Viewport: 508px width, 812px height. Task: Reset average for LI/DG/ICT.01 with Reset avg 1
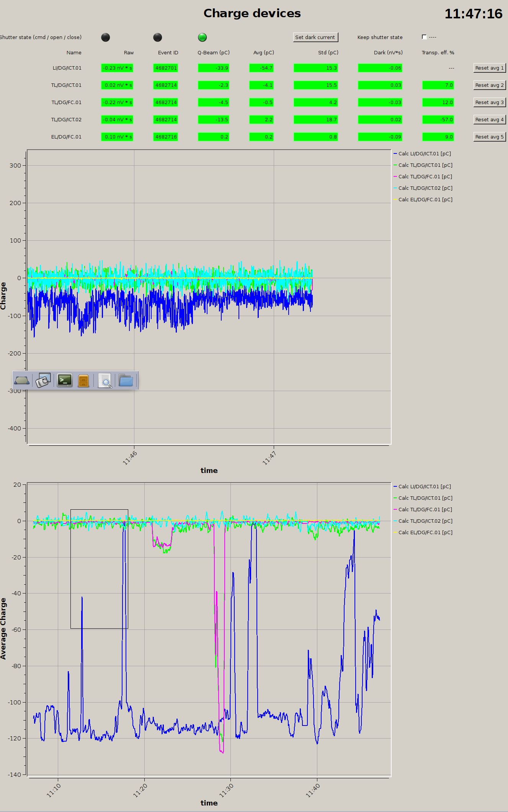(489, 68)
